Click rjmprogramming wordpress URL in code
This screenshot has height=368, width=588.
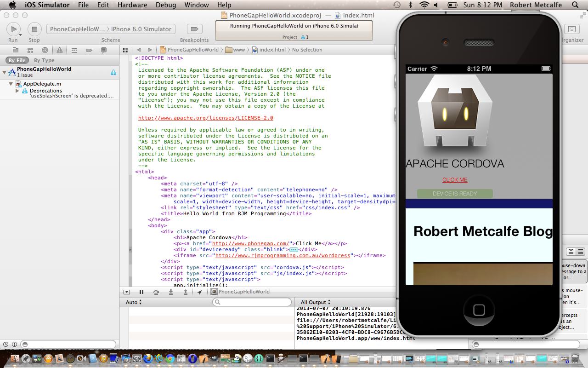click(283, 255)
